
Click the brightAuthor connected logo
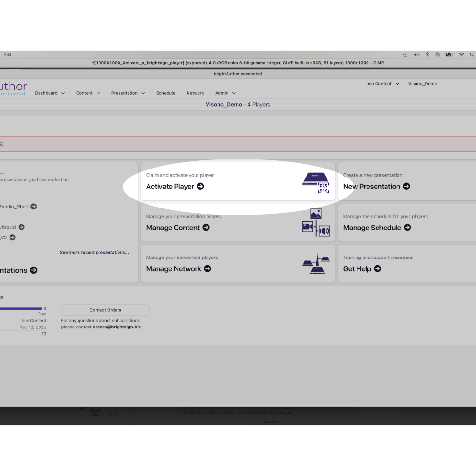[13, 89]
